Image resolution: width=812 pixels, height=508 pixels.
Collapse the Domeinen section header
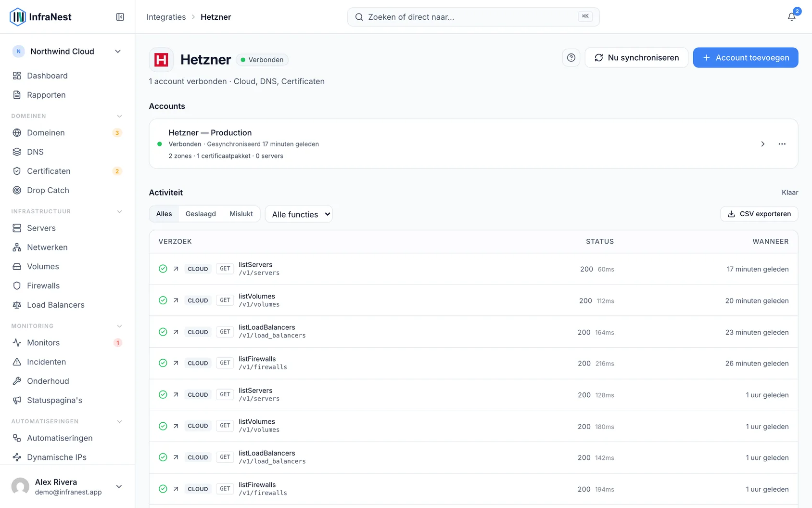(67, 116)
